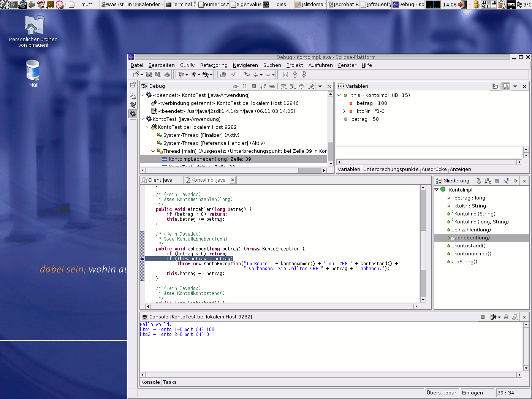The image size is (532, 399).
Task: Switch to the Unterbrechungspunkte tab
Action: pyautogui.click(x=391, y=169)
